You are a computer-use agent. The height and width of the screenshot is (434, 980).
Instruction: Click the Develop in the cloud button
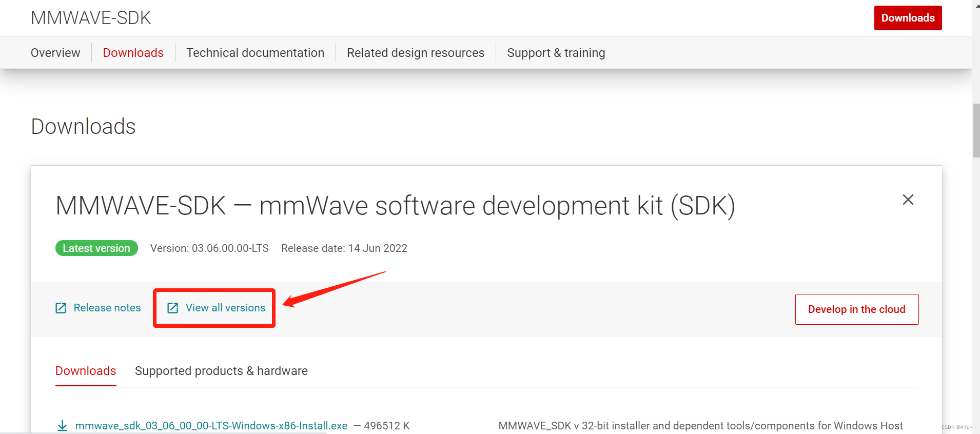pos(857,309)
